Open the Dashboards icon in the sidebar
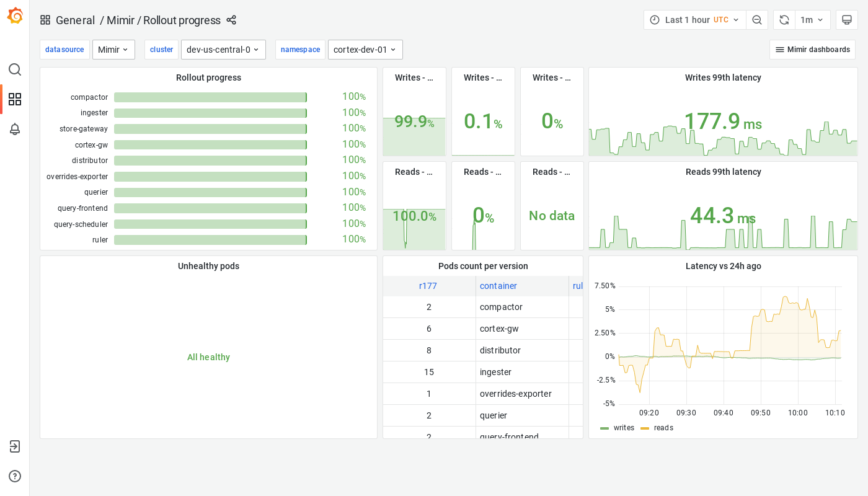The height and width of the screenshot is (496, 868). tap(14, 99)
